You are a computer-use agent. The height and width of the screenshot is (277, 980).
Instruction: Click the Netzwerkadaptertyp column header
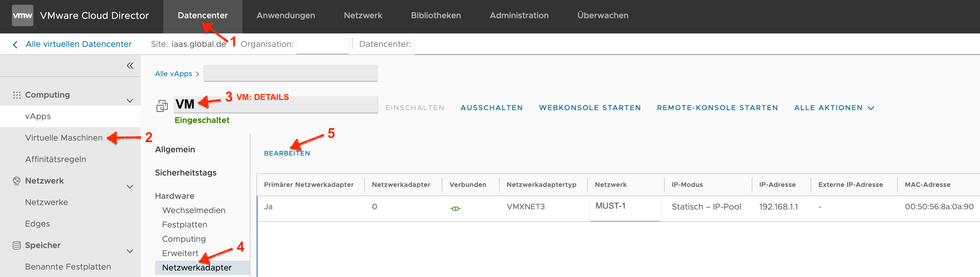[x=541, y=185]
